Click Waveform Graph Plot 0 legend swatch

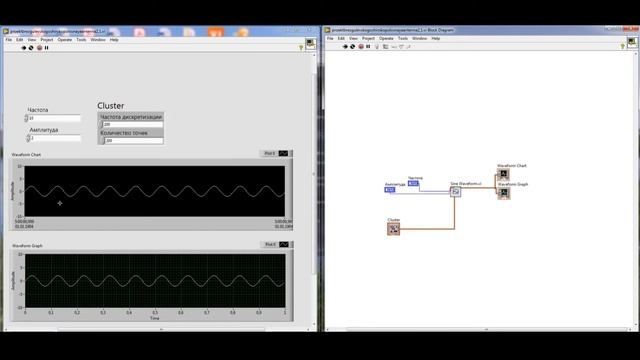(284, 244)
